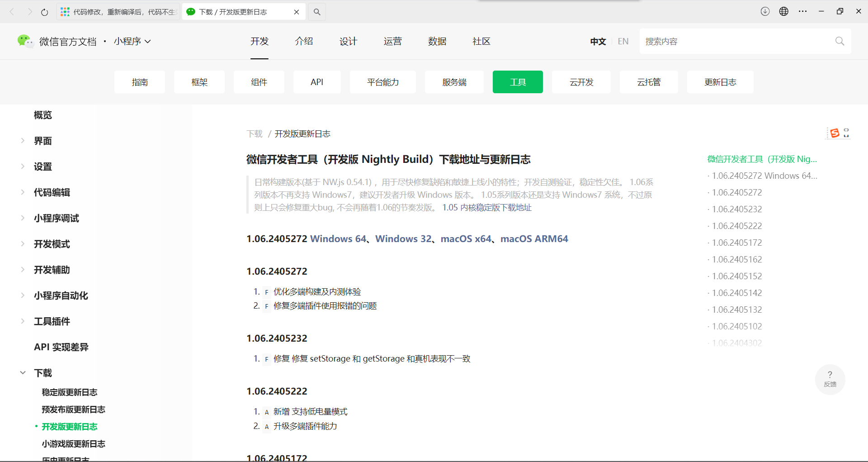Click the red Sogou input icon

[x=835, y=133]
